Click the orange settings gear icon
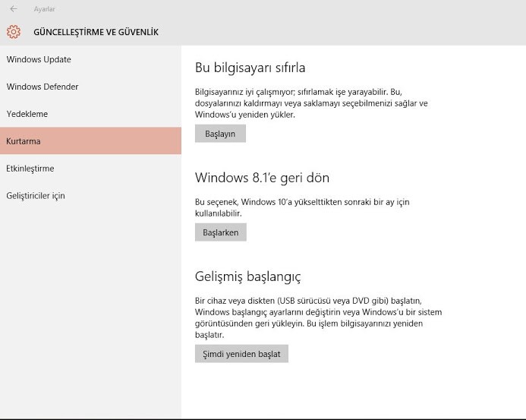The height and width of the screenshot is (420, 526). 14,32
